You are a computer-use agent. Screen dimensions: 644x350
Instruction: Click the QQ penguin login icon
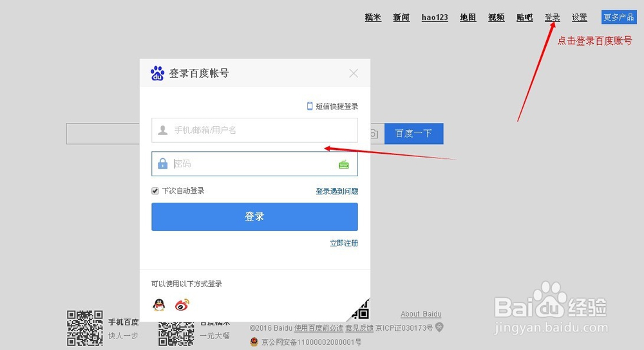pyautogui.click(x=159, y=305)
